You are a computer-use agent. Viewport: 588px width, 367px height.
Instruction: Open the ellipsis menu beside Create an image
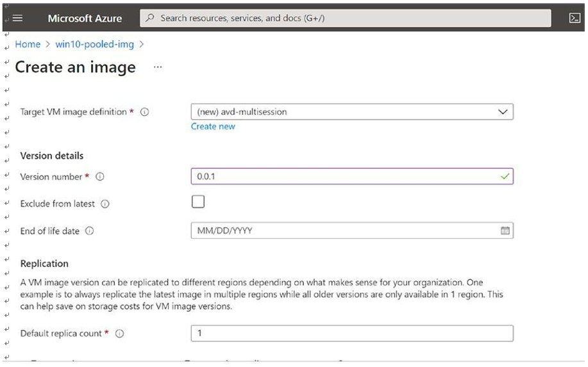[158, 67]
